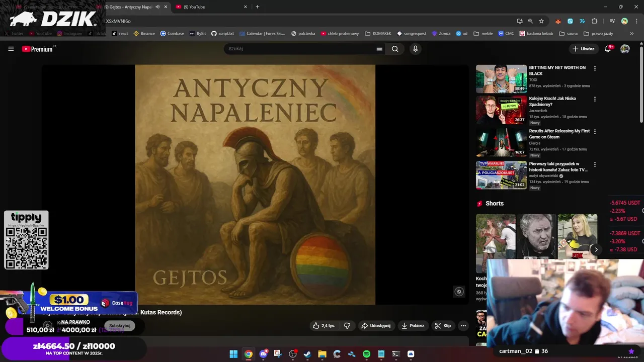Viewport: 644px width, 362px height.
Task: Open Steam from the taskbar
Action: pos(307,354)
